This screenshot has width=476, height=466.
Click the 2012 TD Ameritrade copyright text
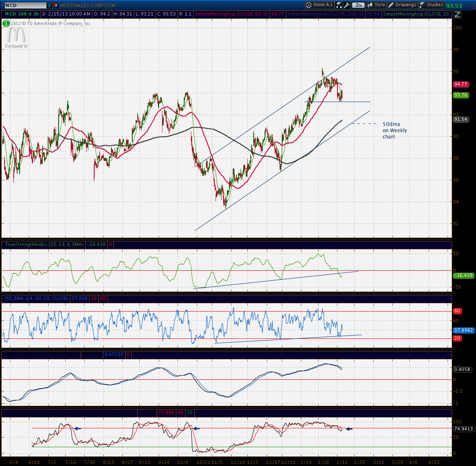click(51, 24)
